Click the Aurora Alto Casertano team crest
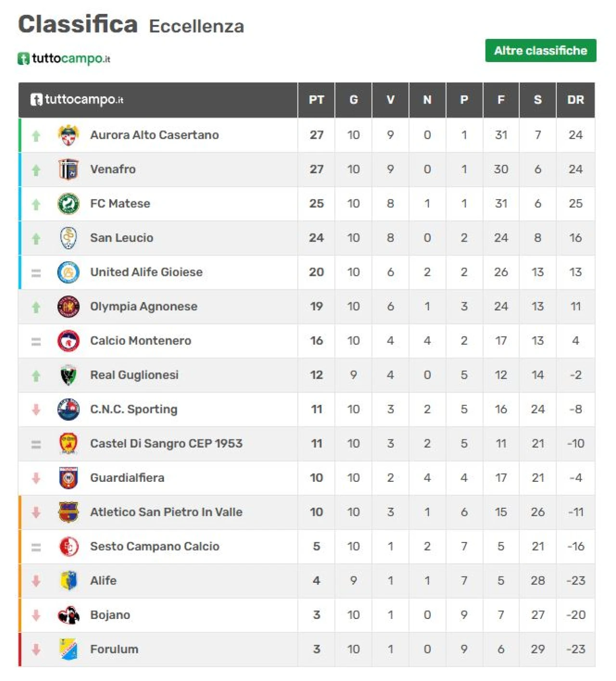 click(68, 135)
